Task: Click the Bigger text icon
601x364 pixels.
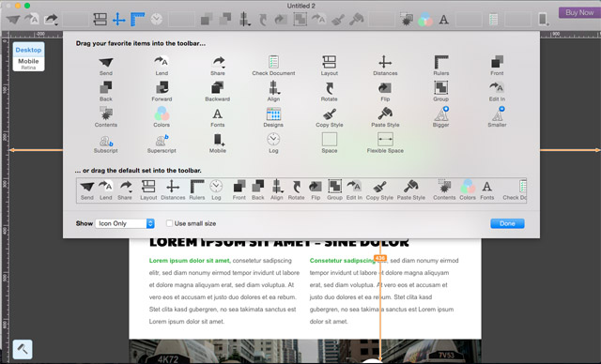Action: pos(441,114)
